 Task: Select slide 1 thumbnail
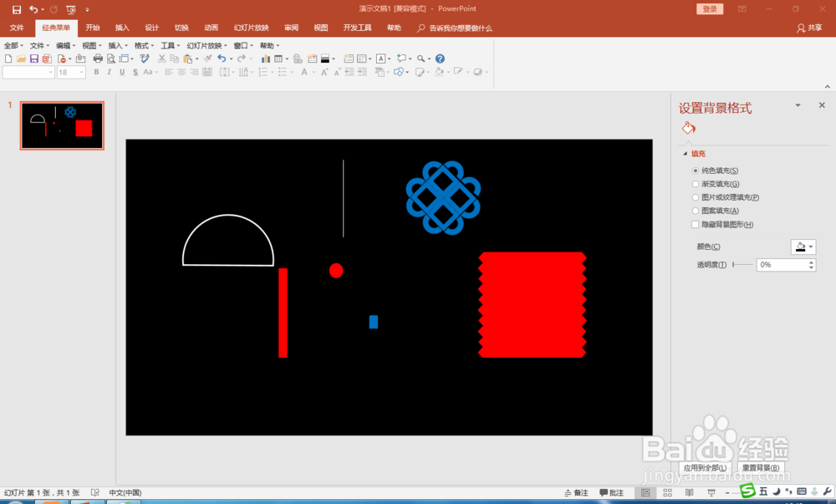[x=62, y=125]
